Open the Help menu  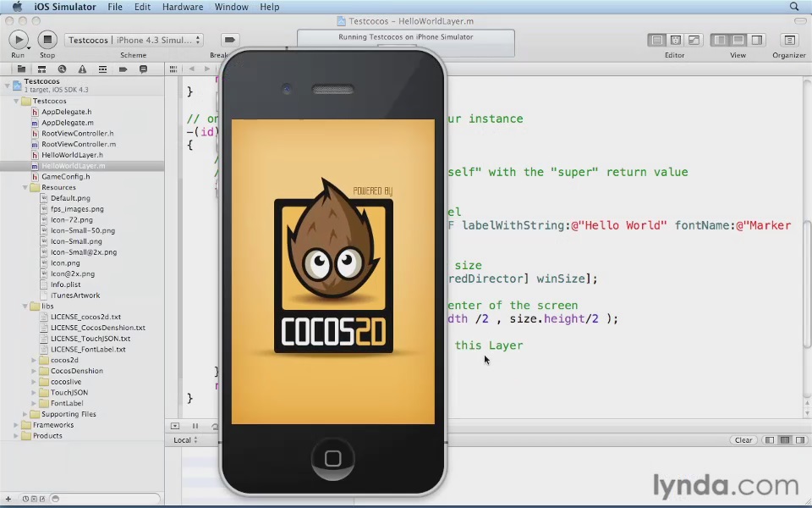point(269,7)
